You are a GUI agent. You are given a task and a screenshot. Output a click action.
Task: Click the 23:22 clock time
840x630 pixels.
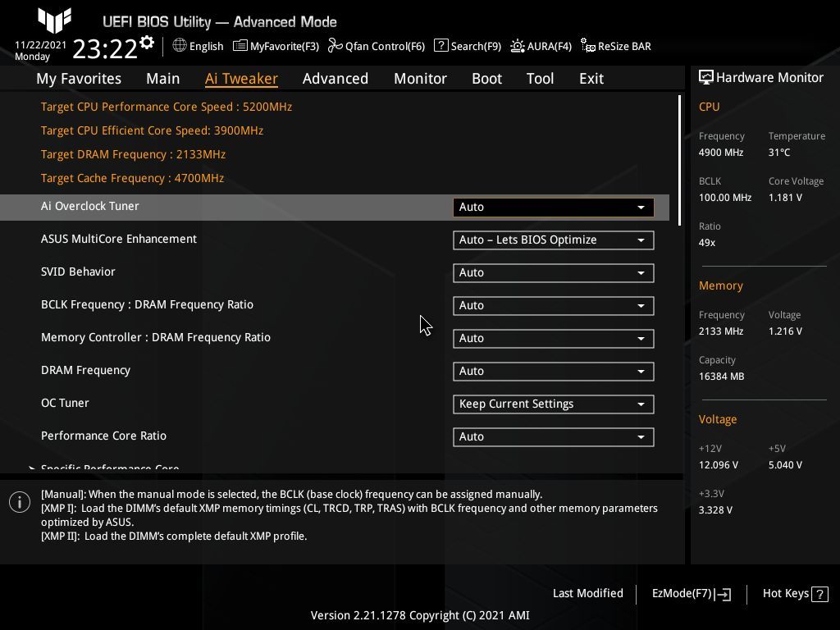pyautogui.click(x=105, y=48)
